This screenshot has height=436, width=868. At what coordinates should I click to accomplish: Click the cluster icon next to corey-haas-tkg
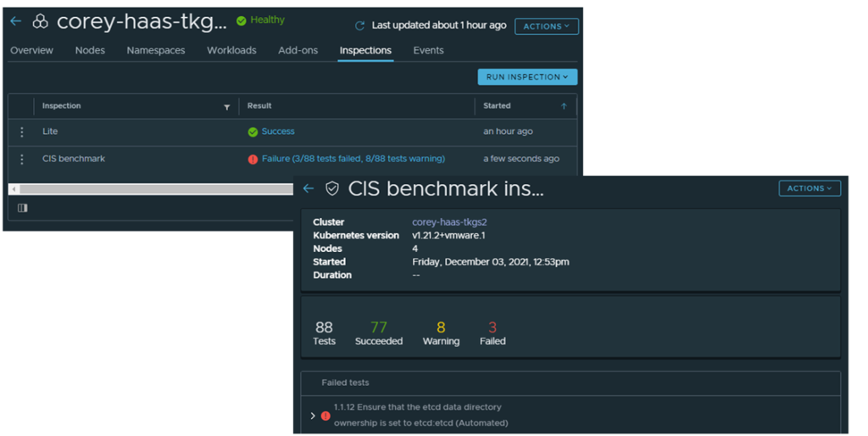40,21
